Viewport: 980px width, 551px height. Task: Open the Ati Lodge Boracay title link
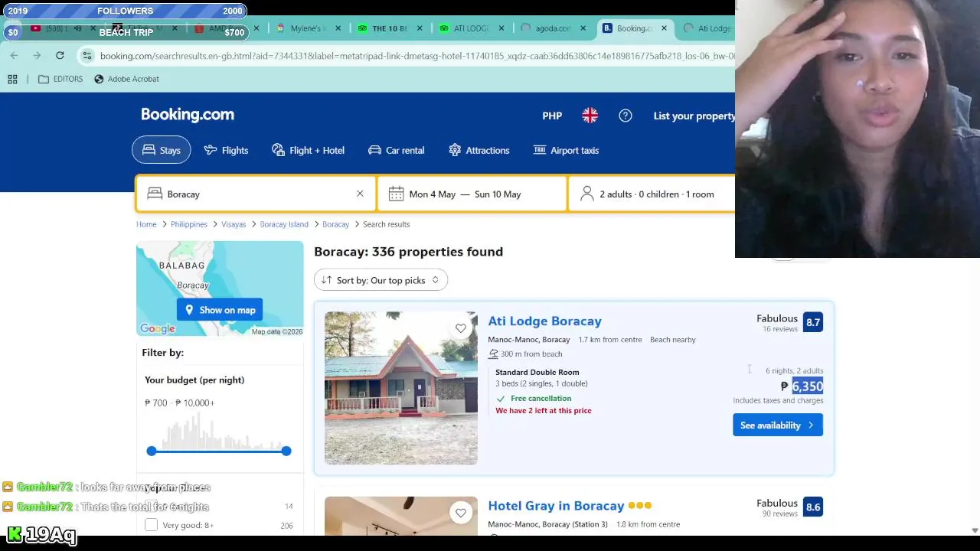pyautogui.click(x=545, y=321)
